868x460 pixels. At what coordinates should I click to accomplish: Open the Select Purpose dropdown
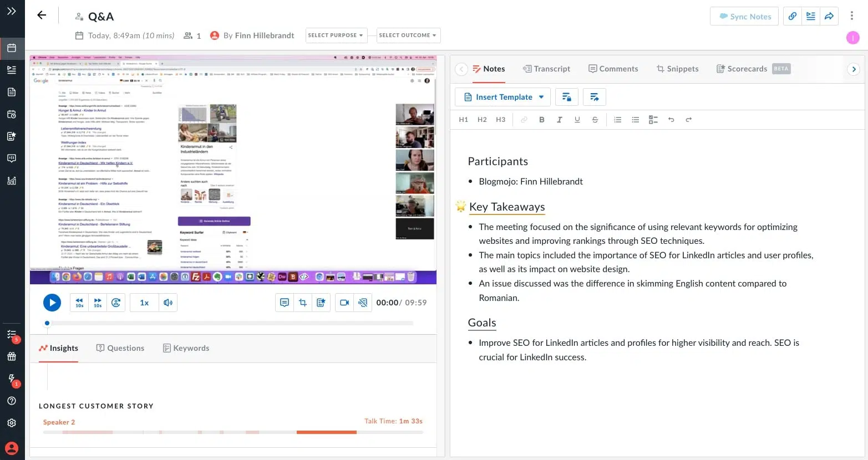click(336, 35)
